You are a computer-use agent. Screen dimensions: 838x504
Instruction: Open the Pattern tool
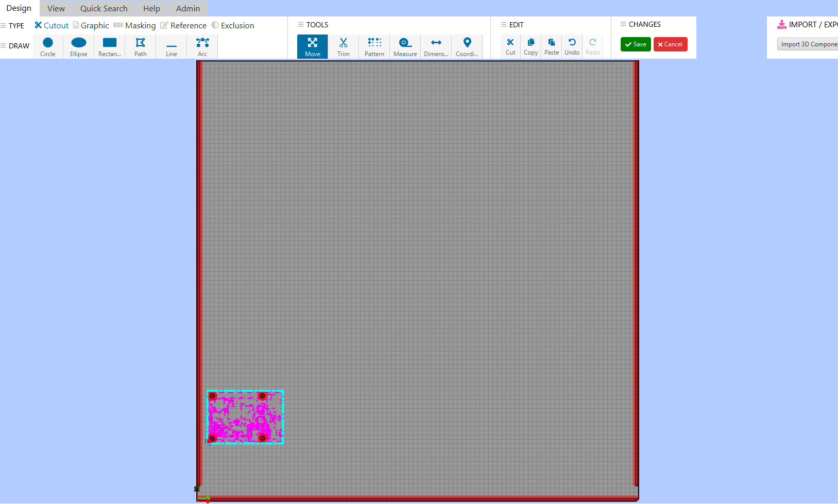click(374, 47)
